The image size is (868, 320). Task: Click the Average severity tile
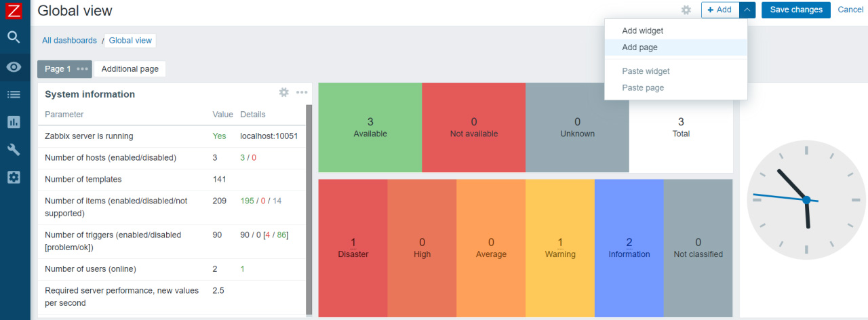click(x=491, y=248)
